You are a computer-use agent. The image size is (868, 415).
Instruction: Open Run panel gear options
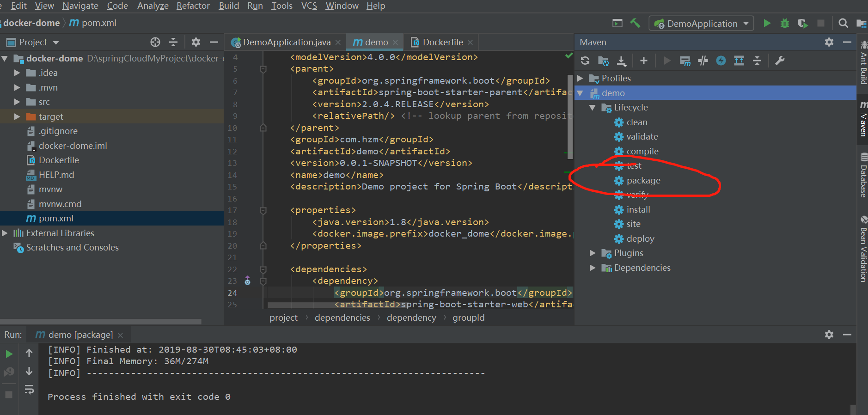tap(829, 335)
